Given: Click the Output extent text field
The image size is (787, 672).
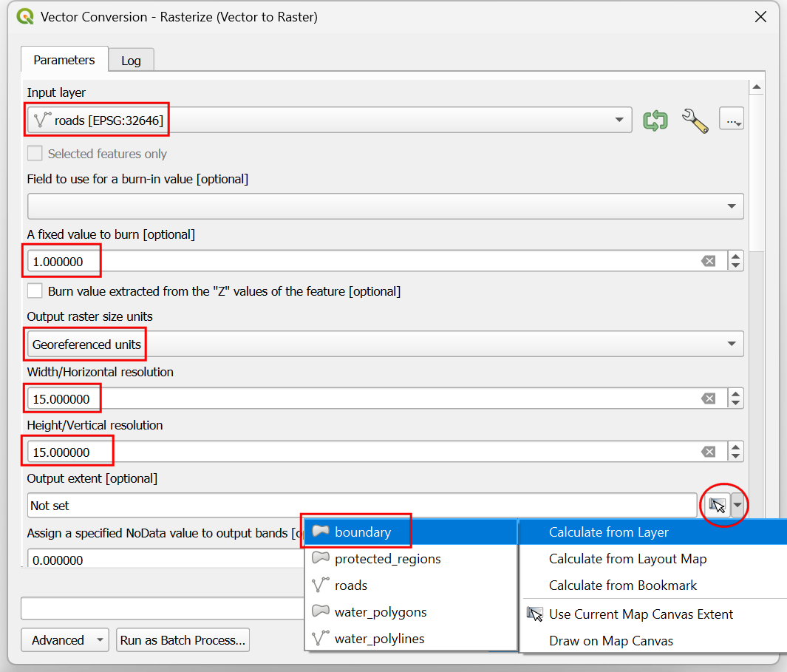Looking at the screenshot, I should pyautogui.click(x=362, y=506).
